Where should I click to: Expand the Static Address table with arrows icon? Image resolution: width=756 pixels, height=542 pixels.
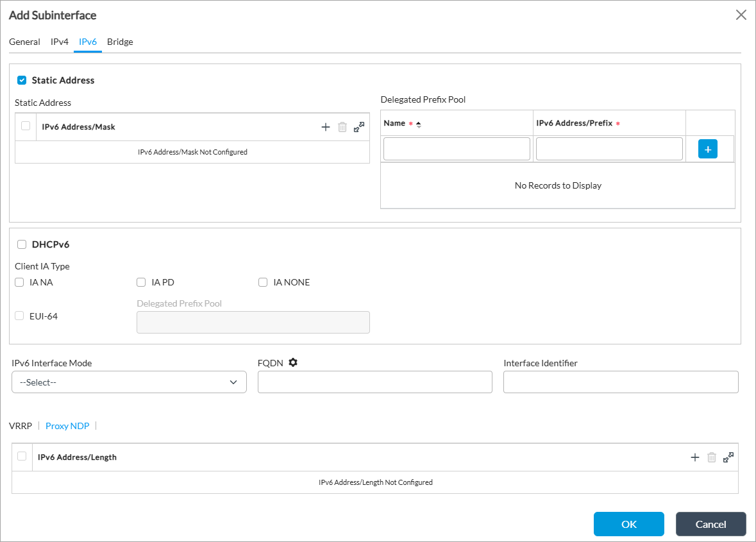coord(359,127)
